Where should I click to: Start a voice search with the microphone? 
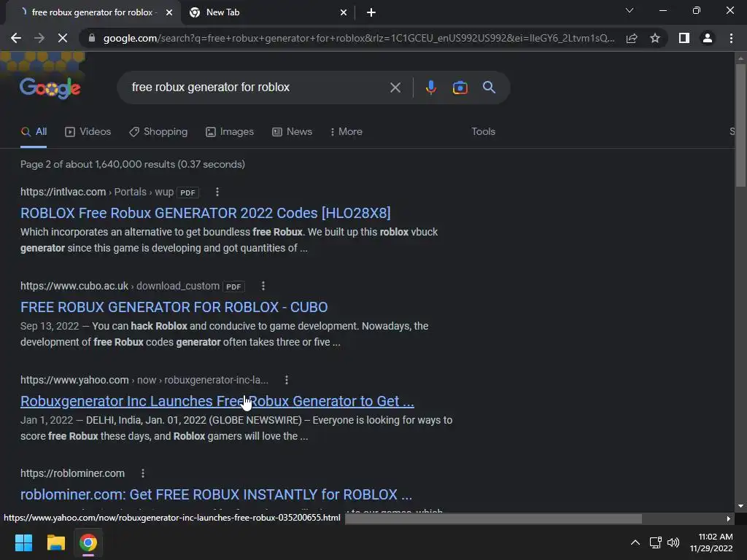tap(430, 87)
